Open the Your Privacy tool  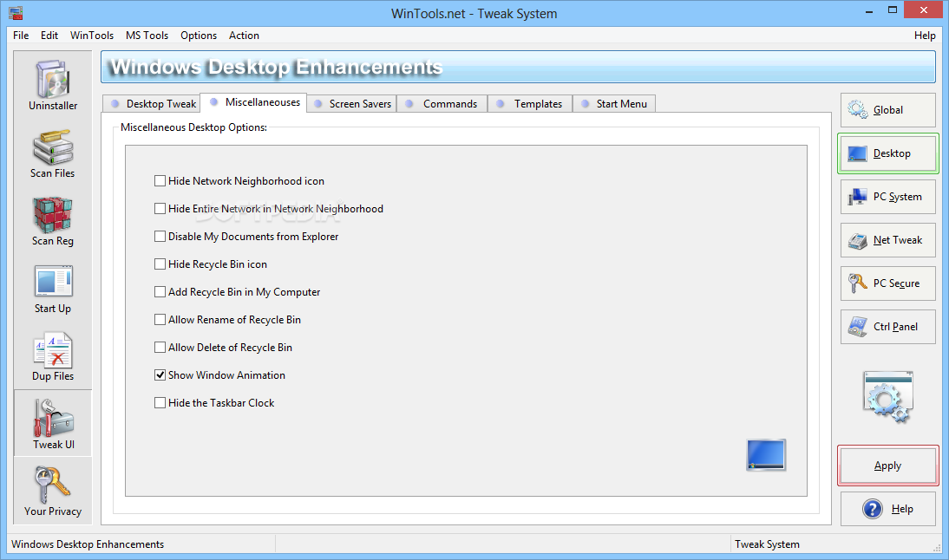(53, 491)
